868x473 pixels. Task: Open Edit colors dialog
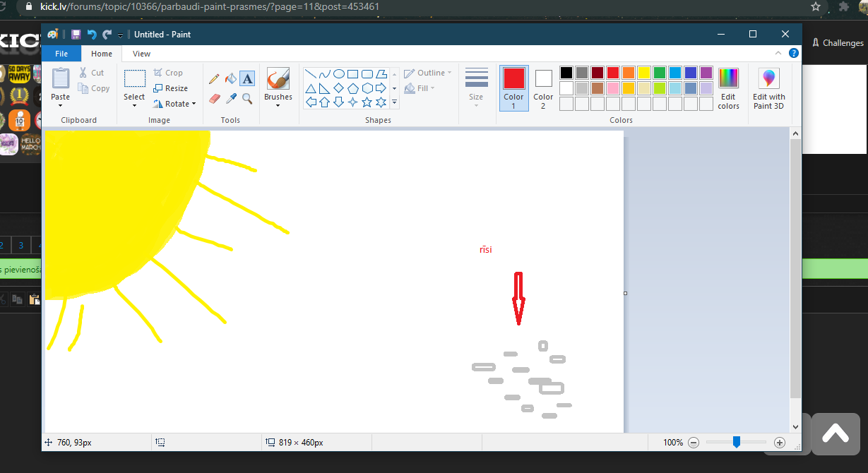click(x=728, y=88)
